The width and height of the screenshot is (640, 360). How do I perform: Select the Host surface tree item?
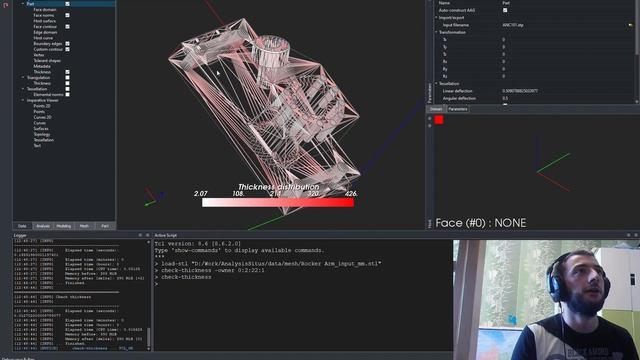tap(44, 21)
